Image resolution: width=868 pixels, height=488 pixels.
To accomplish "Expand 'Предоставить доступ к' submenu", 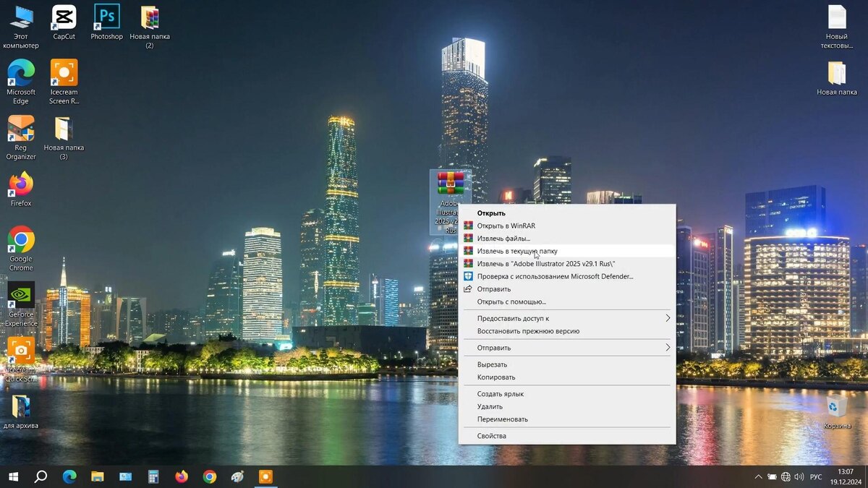I will (x=567, y=318).
